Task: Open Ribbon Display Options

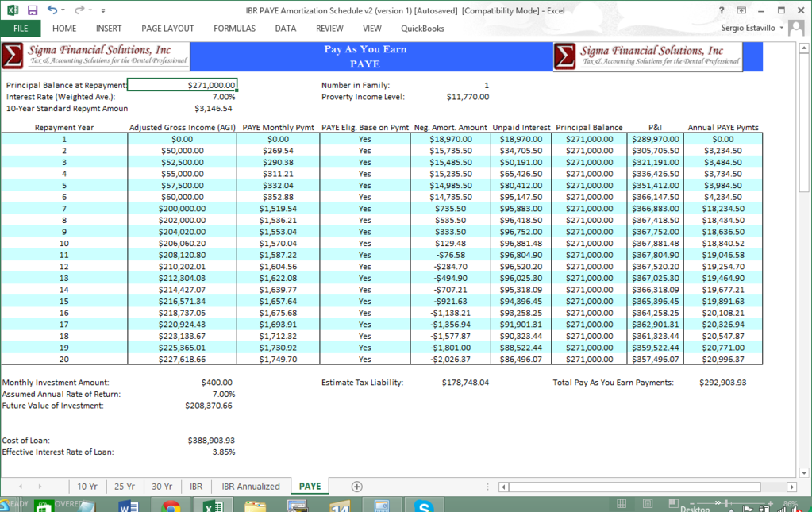Action: tap(741, 10)
